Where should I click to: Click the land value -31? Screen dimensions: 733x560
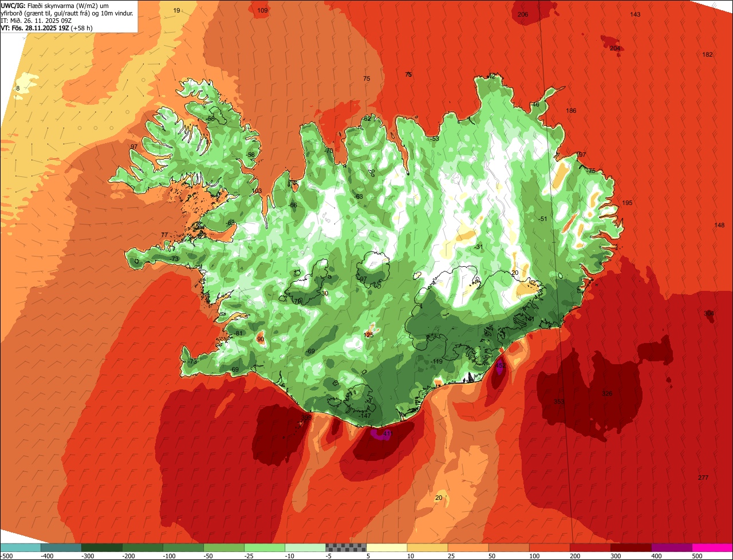pyautogui.click(x=479, y=247)
